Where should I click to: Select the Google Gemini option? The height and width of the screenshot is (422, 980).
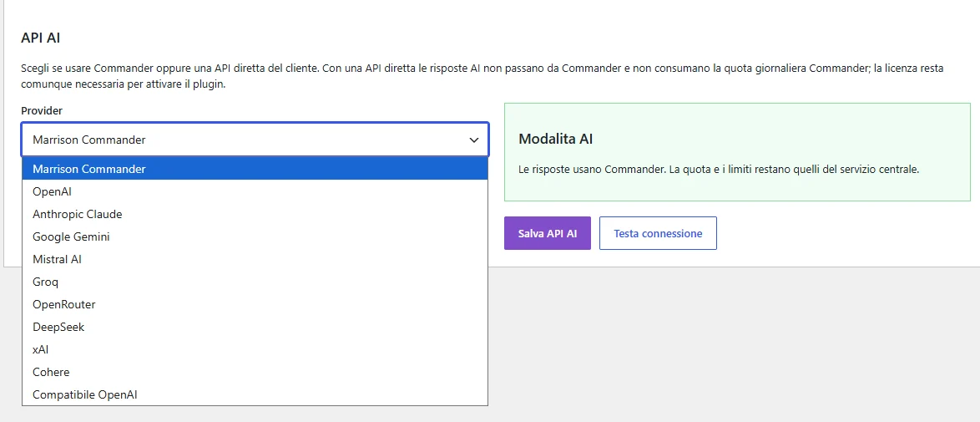point(255,236)
